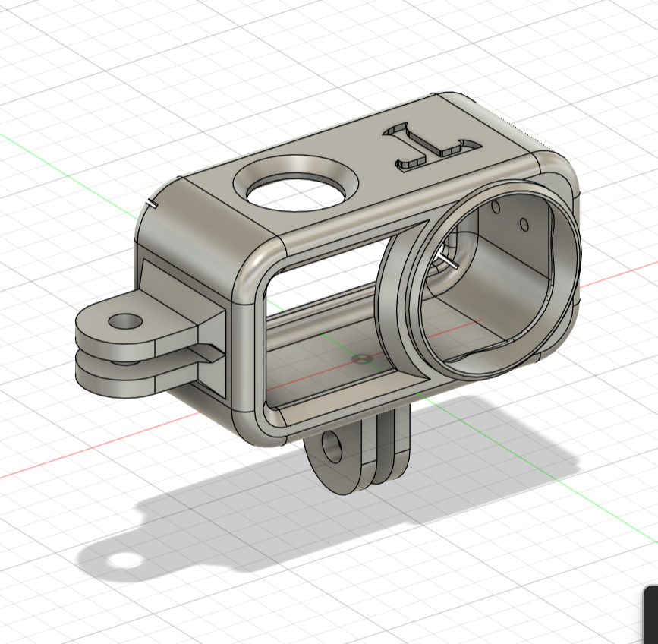Select the bolt hole in bottom mounting prongs
The width and height of the screenshot is (658, 644).
point(332,447)
